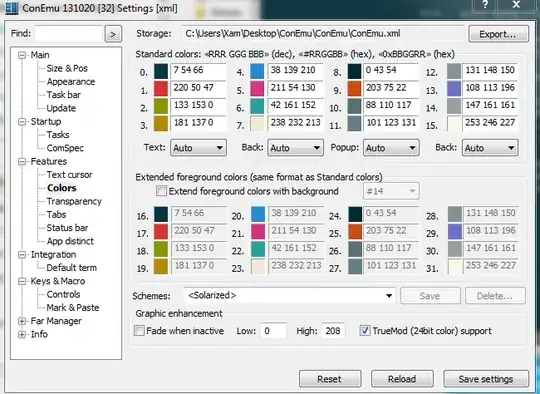The height and width of the screenshot is (394, 540).
Task: Open Mark & Paste settings page
Action: [73, 308]
